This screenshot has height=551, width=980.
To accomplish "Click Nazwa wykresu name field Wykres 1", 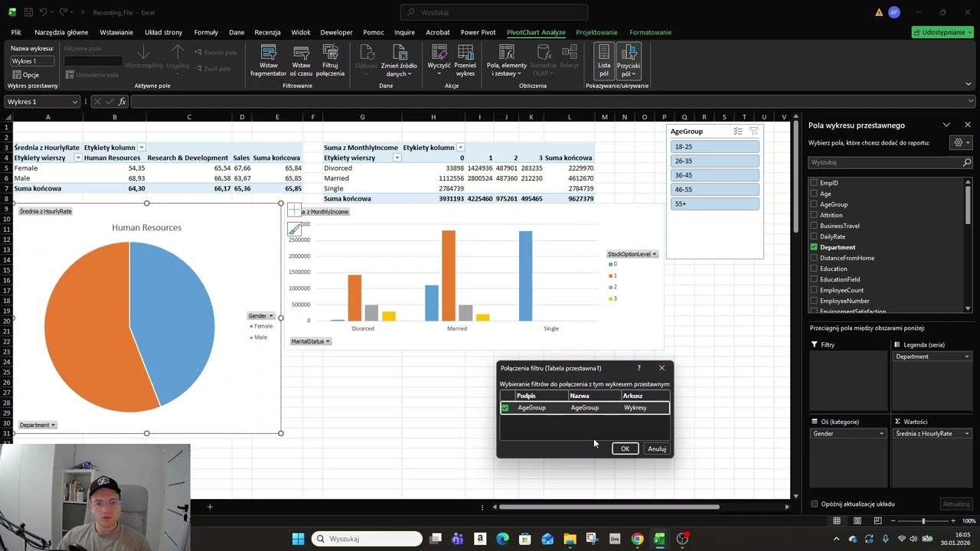I will (x=32, y=60).
